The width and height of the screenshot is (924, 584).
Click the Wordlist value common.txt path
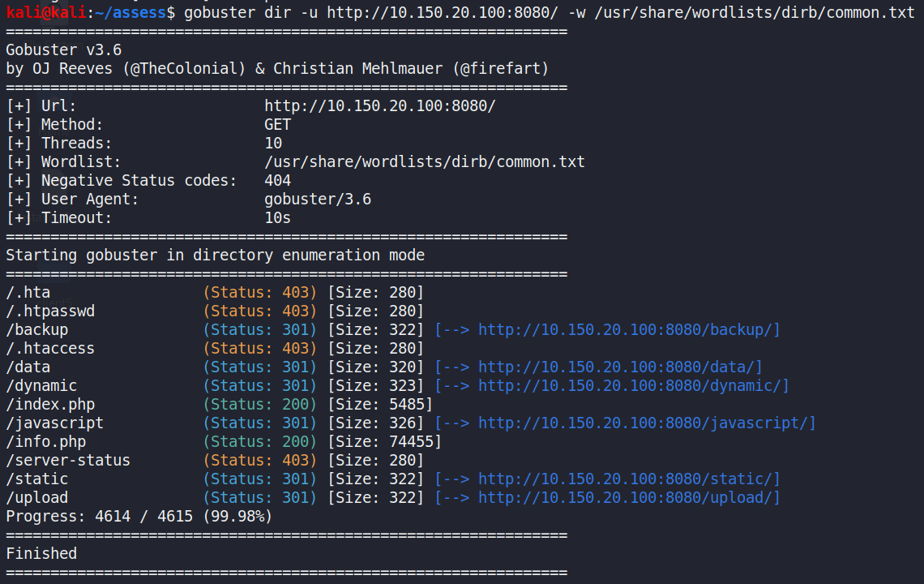tap(425, 162)
